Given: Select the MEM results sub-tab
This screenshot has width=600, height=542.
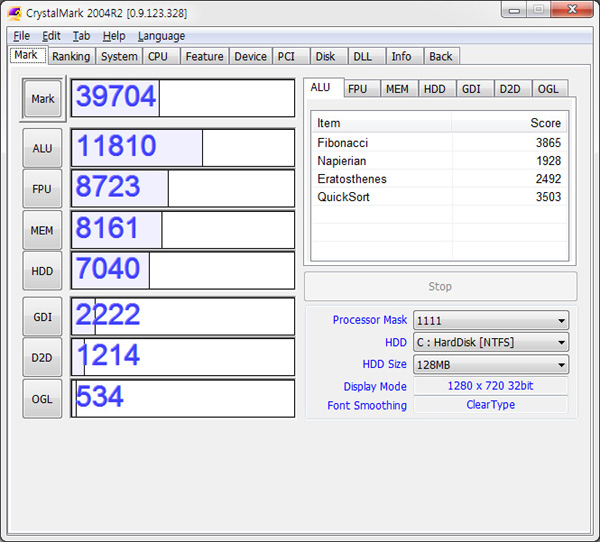Looking at the screenshot, I should coord(399,89).
